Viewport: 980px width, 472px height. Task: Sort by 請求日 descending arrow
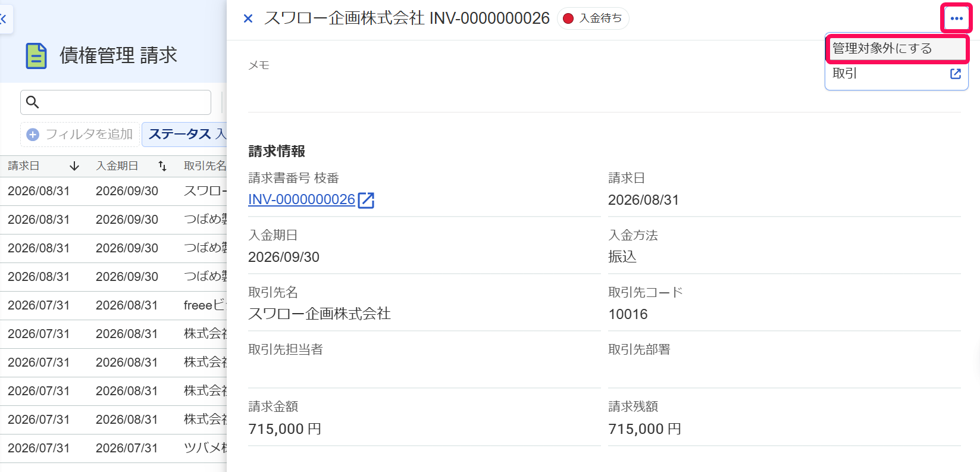pos(74,166)
